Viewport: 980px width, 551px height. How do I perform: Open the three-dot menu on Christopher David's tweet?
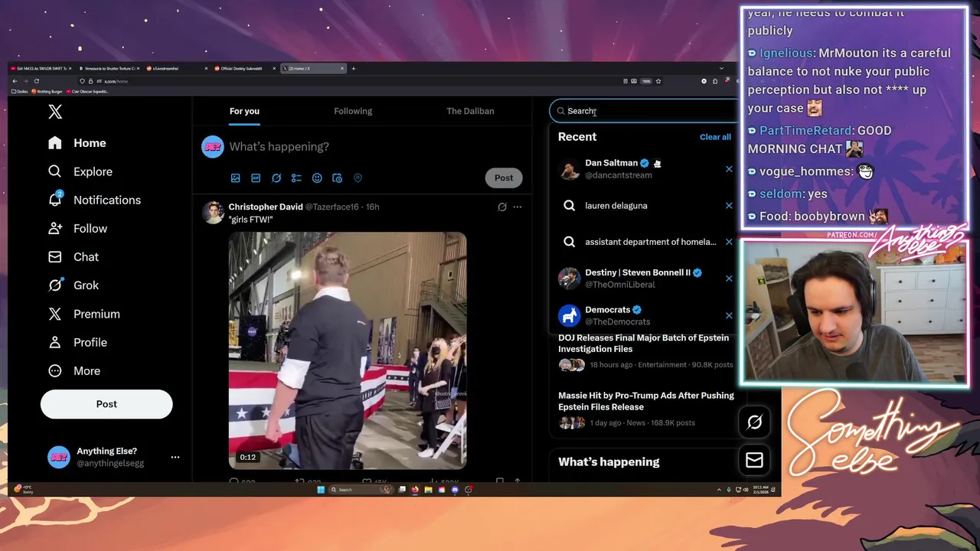(x=518, y=207)
